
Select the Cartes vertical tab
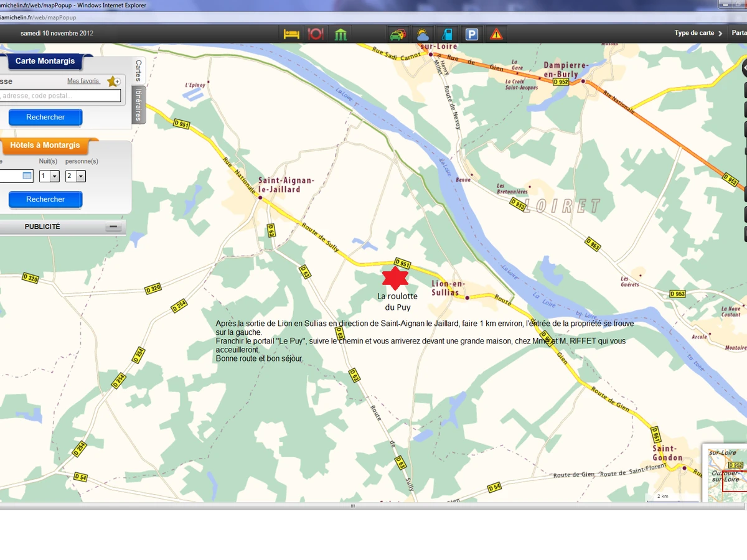pyautogui.click(x=139, y=70)
